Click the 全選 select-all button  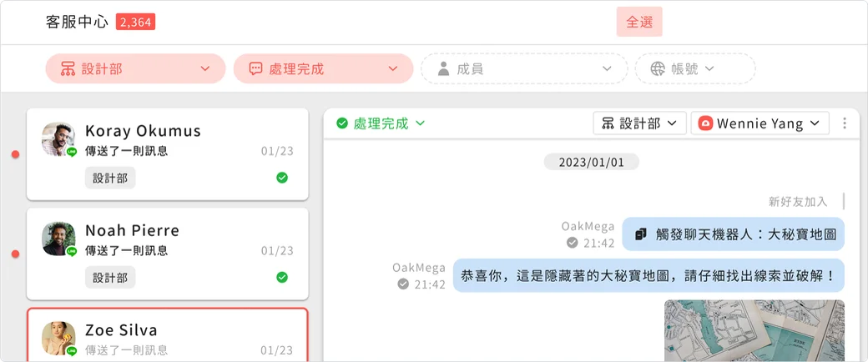[639, 22]
